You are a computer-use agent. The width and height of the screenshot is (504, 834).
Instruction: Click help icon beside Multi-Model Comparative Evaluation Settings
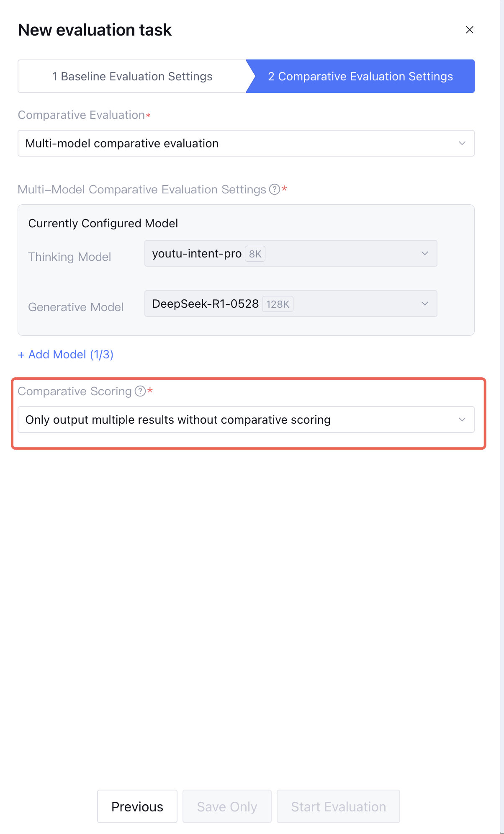click(274, 190)
